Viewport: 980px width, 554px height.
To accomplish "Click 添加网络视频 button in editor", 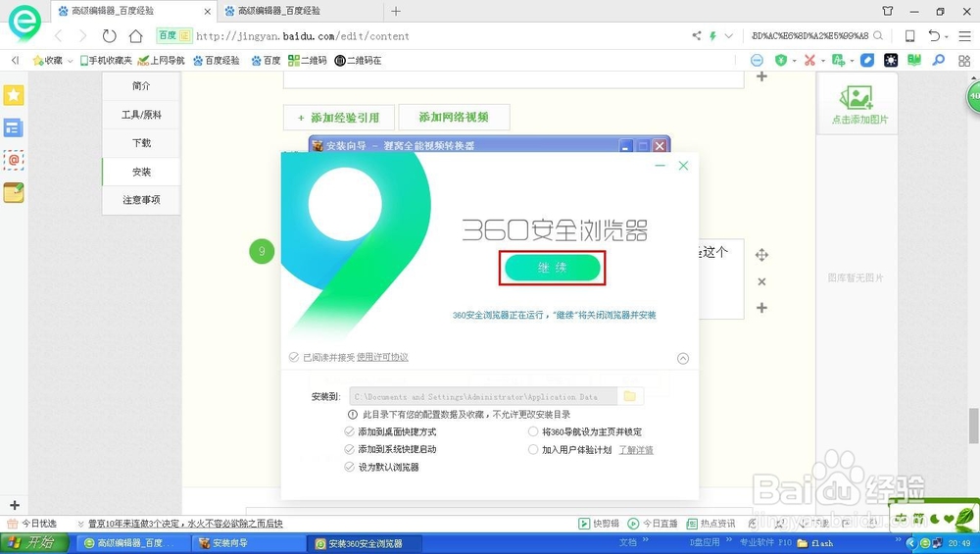I will 454,117.
